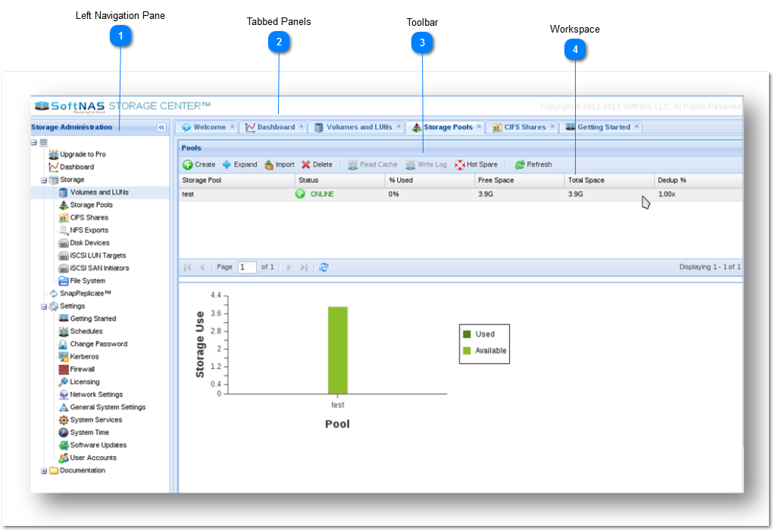
Task: Open the CIFS Shares tab
Action: pyautogui.click(x=519, y=127)
